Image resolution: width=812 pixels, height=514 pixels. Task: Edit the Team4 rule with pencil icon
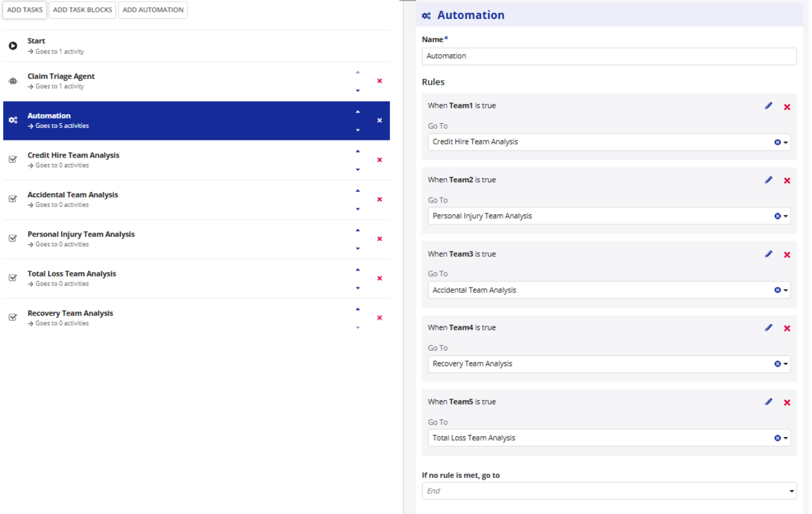pyautogui.click(x=769, y=327)
